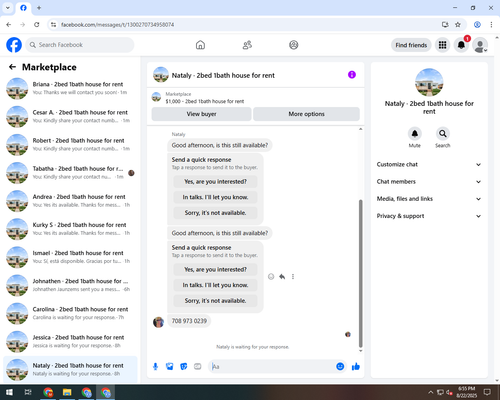Image resolution: width=500 pixels, height=400 pixels.
Task: Expand Customize chat section
Action: (429, 164)
